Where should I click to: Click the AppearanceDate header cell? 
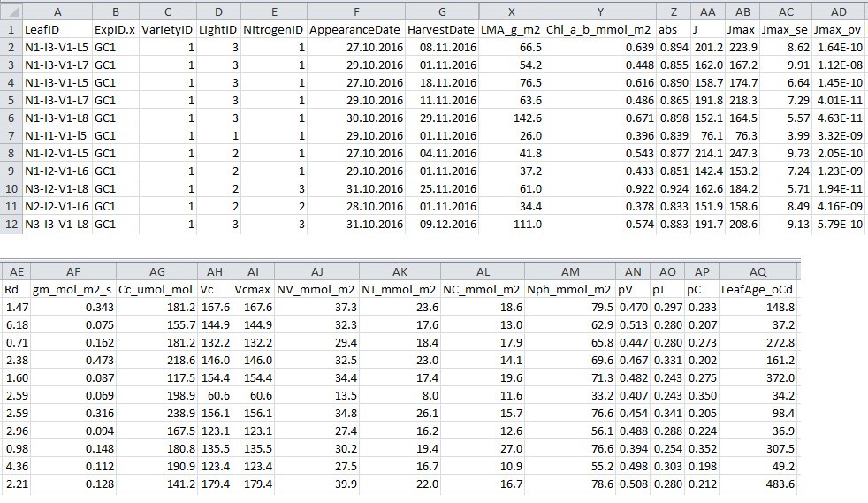coord(354,30)
